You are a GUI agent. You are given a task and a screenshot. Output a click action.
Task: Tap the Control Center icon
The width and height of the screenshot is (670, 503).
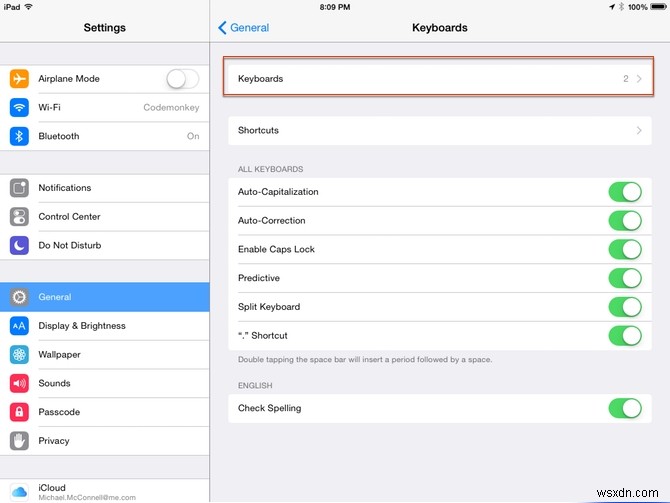point(19,217)
